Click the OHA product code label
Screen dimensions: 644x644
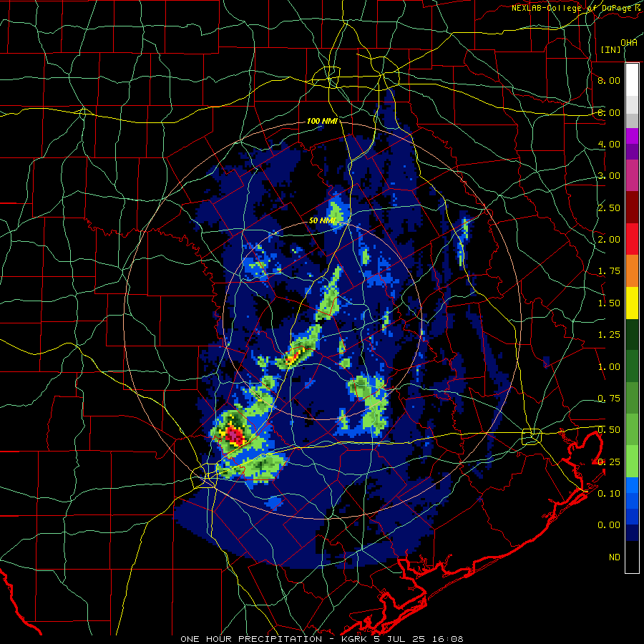coord(629,42)
